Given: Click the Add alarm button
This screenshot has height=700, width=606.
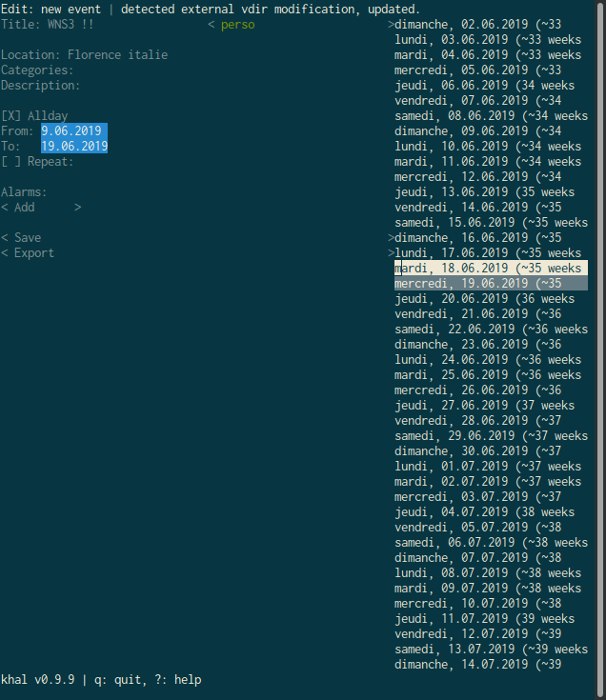Looking at the screenshot, I should click(x=41, y=208).
